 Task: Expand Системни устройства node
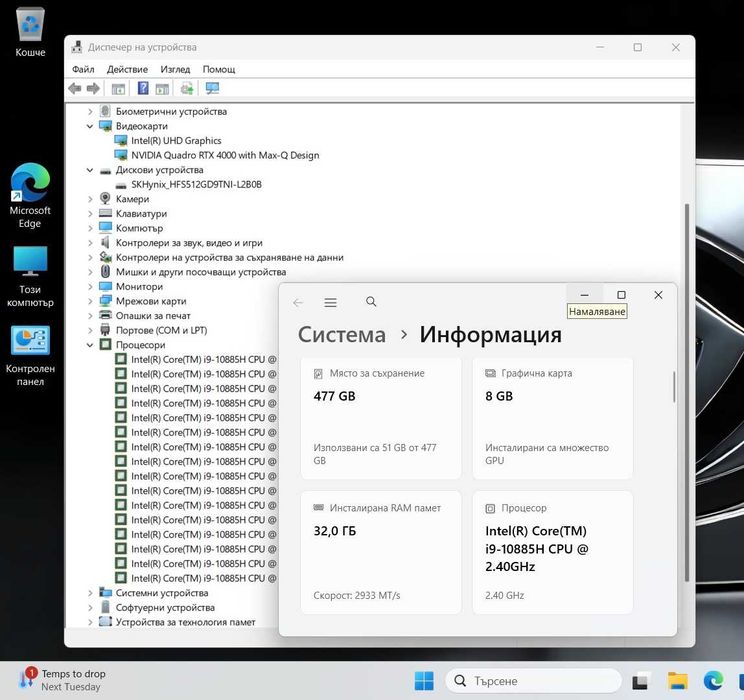coord(90,593)
